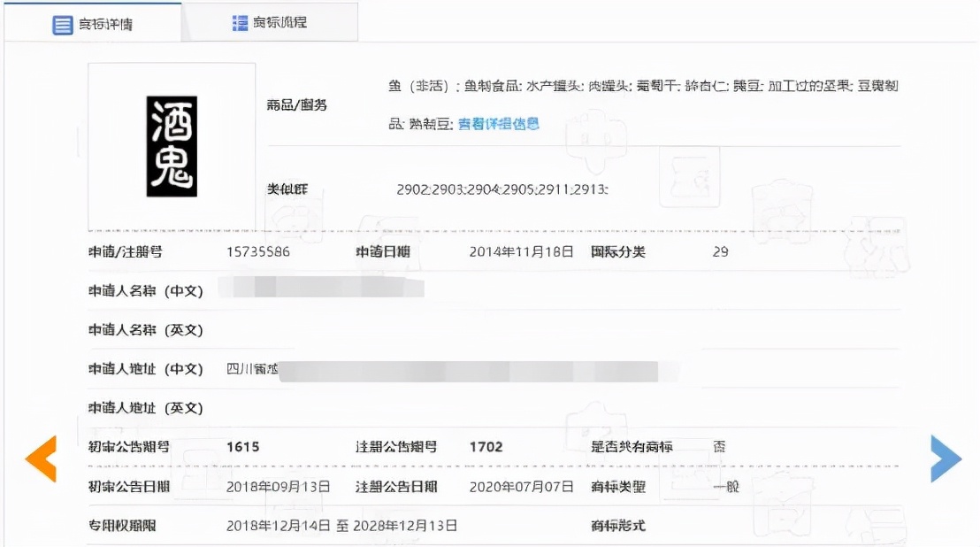Click the 初审公告日期 label
The width and height of the screenshot is (980, 547).
[129, 486]
